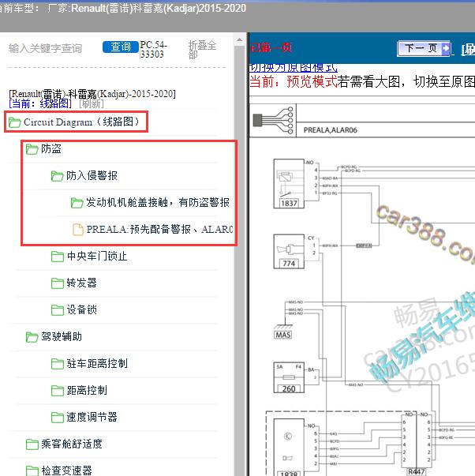
Task: Collapse the 驾驶辅助 folder icon
Action: pyautogui.click(x=32, y=336)
